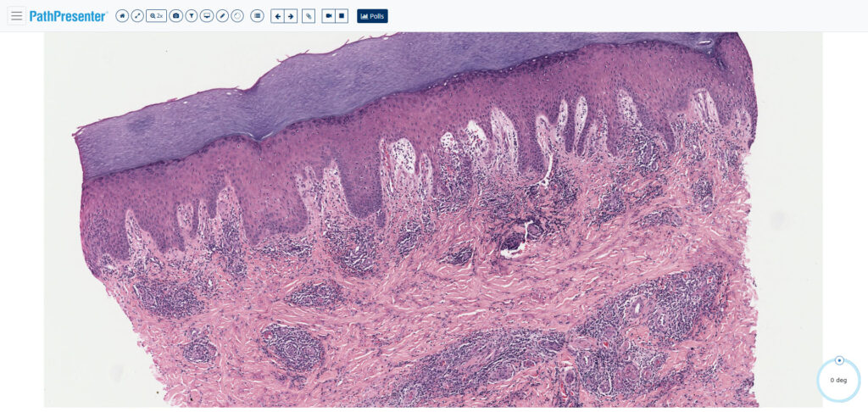Open the list view icon

click(257, 16)
